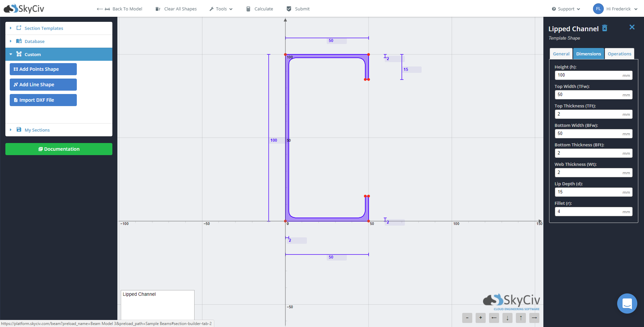The image size is (644, 327).
Task: Expand the Database section
Action: coord(35,41)
